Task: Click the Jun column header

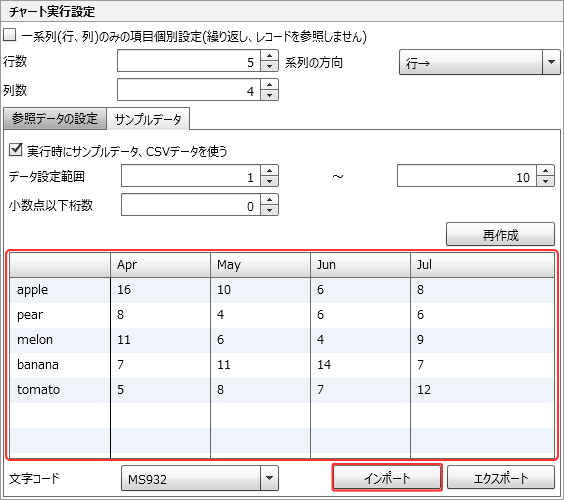Action: 360,265
